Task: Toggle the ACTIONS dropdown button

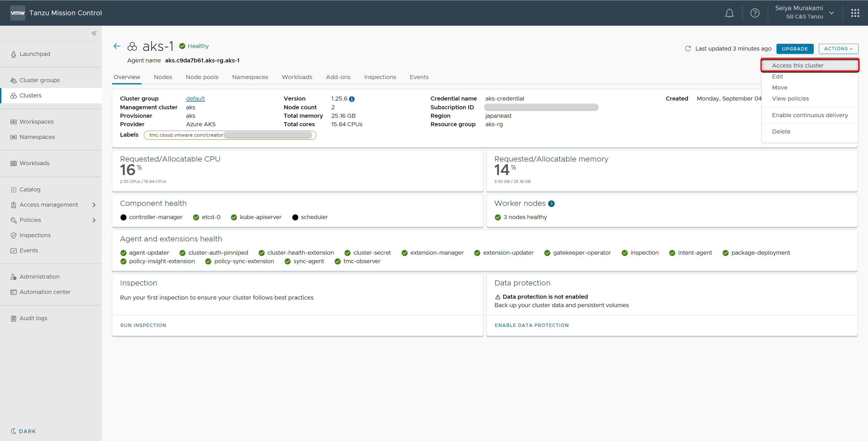Action: (x=838, y=49)
